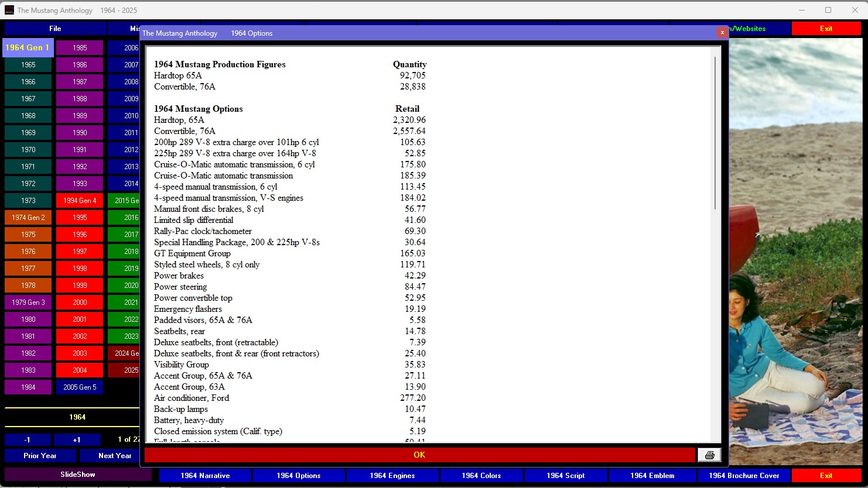Choose the 1974 Gen 2 button
868x488 pixels.
(28, 217)
